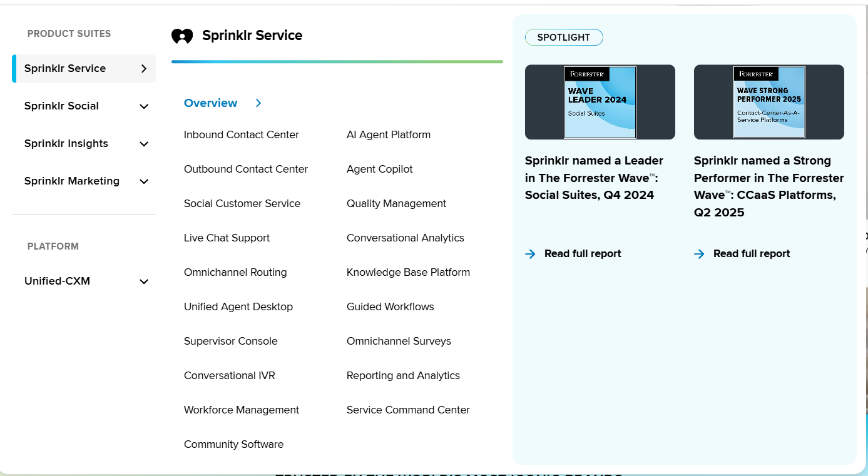Expand the Unified-CXM platform section

144,281
